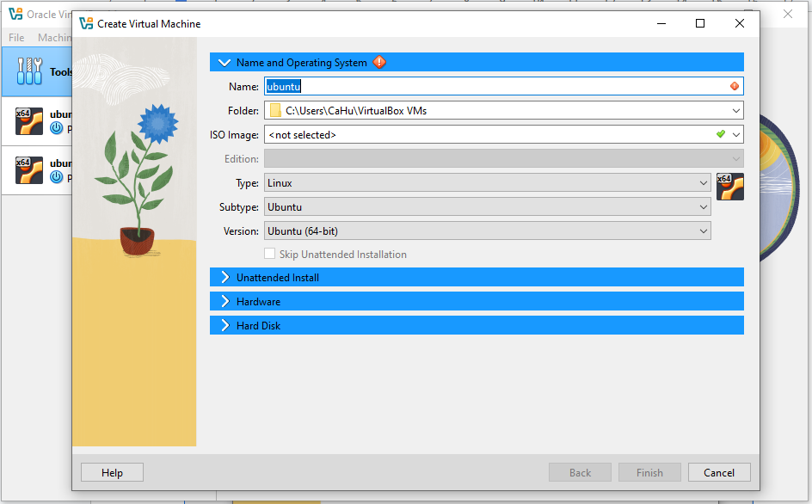812x504 pixels.
Task: Open the File menu in VirtualBox Manager
Action: tap(16, 38)
